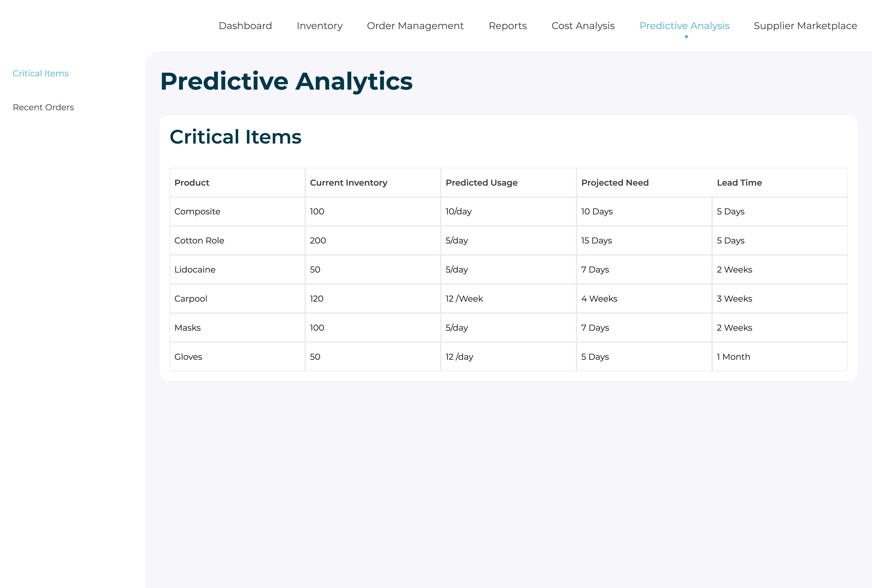Viewport: 872px width, 588px height.
Task: Select the Predictive Analysis tab
Action: tap(684, 25)
